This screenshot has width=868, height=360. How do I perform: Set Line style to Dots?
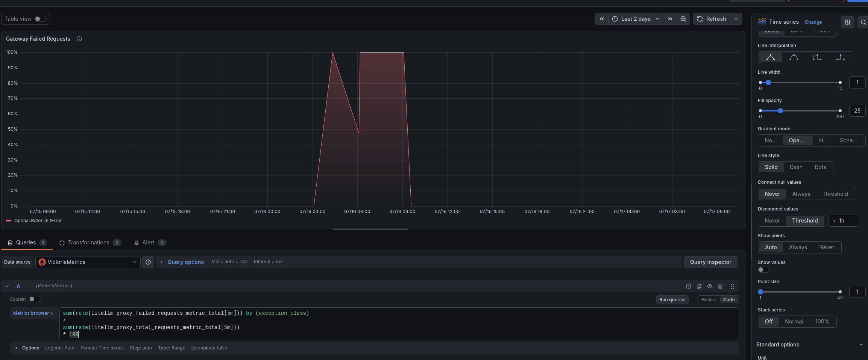pyautogui.click(x=820, y=167)
